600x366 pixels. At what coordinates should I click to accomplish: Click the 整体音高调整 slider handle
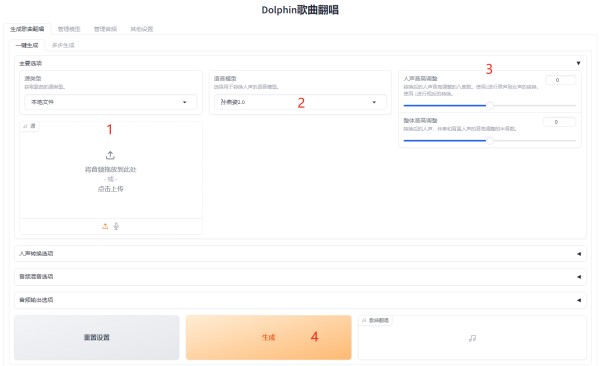point(489,141)
